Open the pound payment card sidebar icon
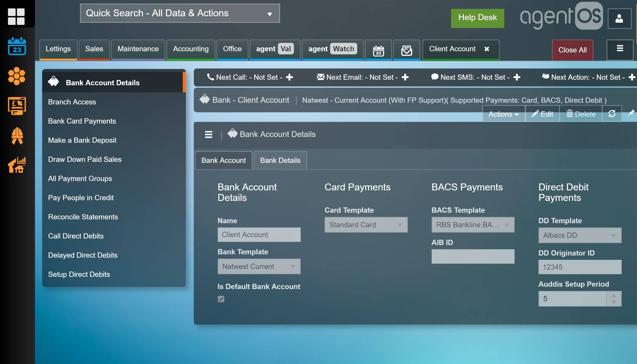The image size is (637, 364). (x=17, y=106)
